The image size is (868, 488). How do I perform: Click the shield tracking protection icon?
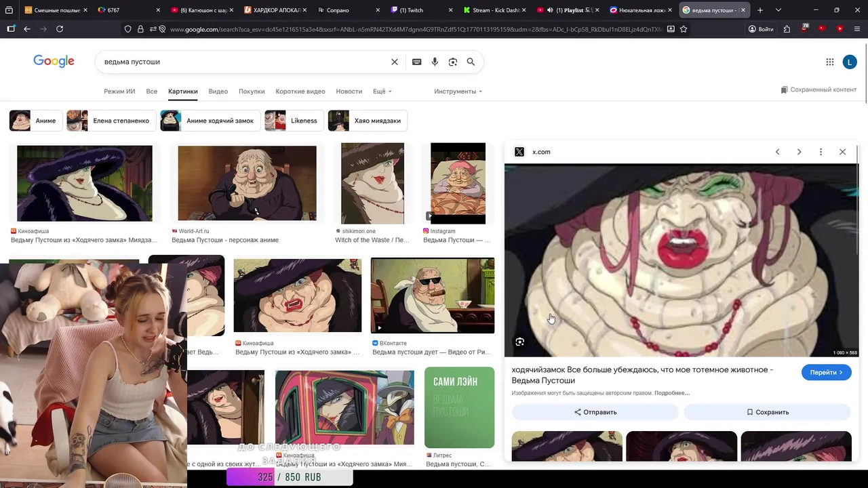coord(127,29)
